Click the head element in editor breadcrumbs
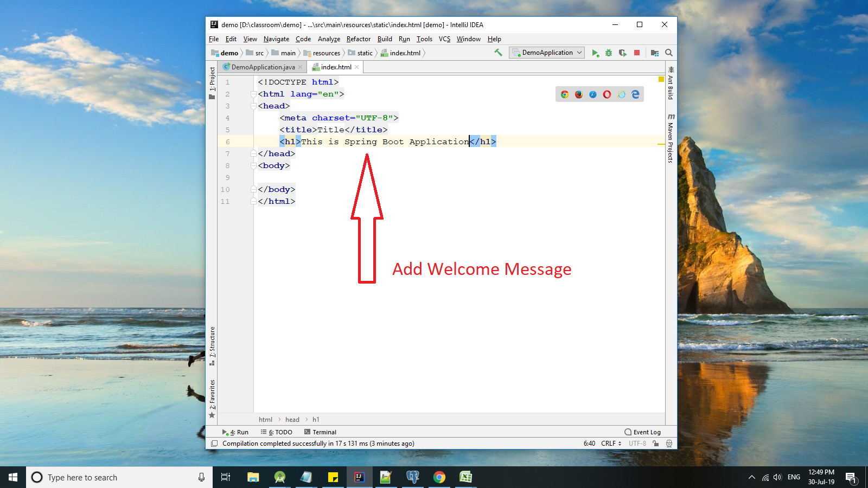Viewport: 868px width, 488px height. coord(292,420)
